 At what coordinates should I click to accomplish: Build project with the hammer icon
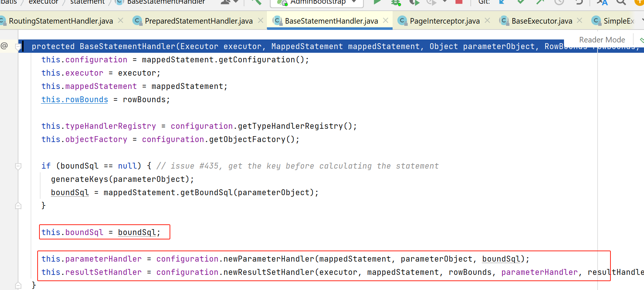(256, 2)
